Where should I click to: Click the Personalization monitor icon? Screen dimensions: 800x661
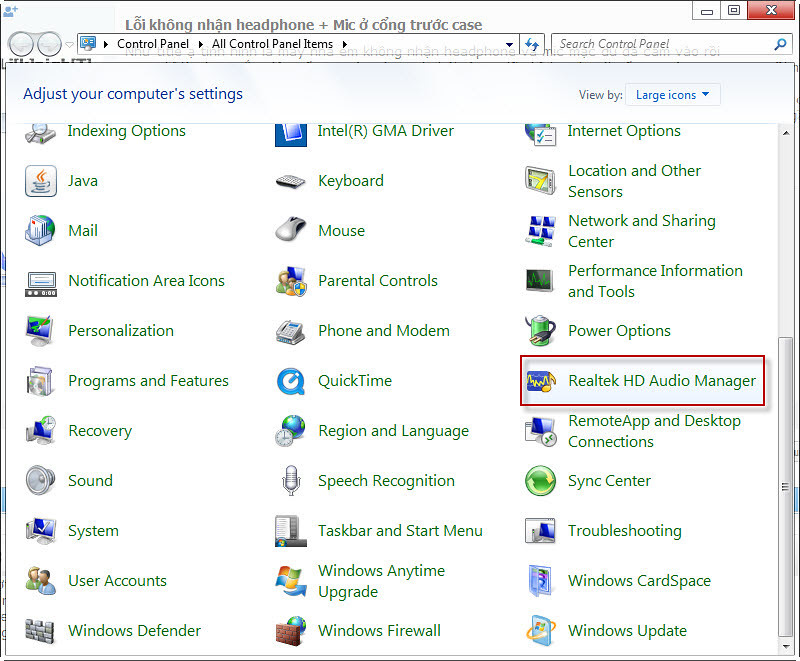coord(40,331)
